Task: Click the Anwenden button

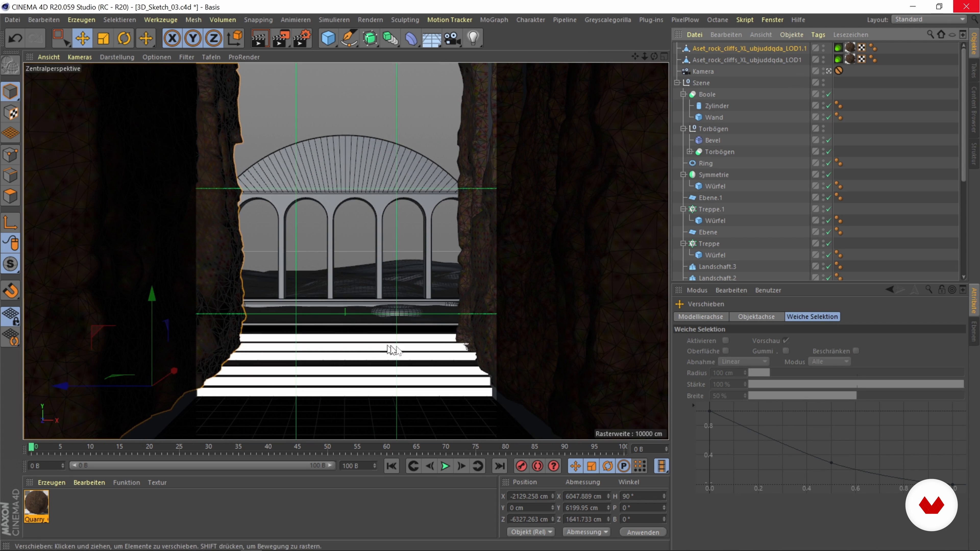Action: (x=643, y=532)
